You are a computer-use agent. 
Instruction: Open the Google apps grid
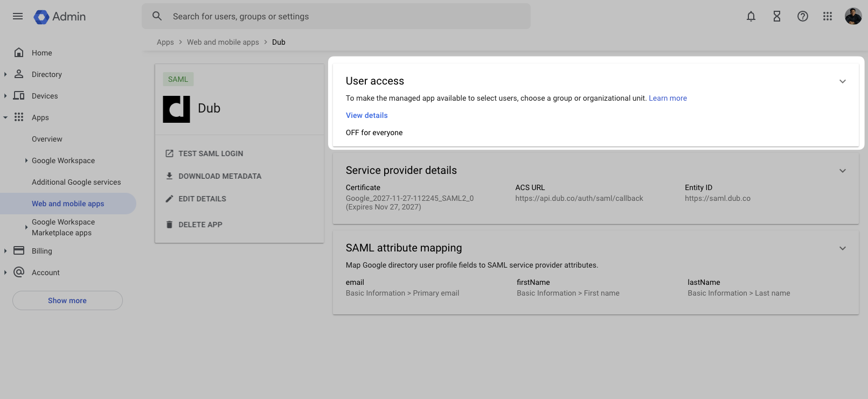coord(828,16)
